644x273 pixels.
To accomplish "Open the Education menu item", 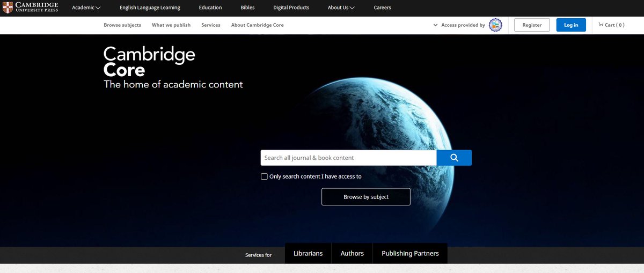I will [210, 8].
